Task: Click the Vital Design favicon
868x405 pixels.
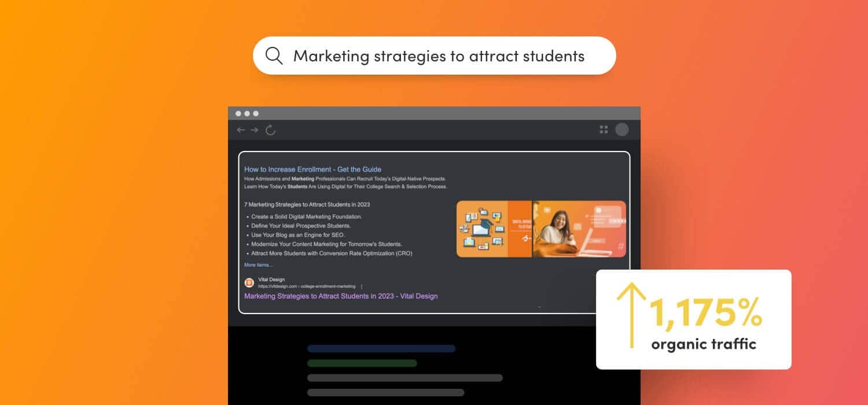Action: point(249,283)
